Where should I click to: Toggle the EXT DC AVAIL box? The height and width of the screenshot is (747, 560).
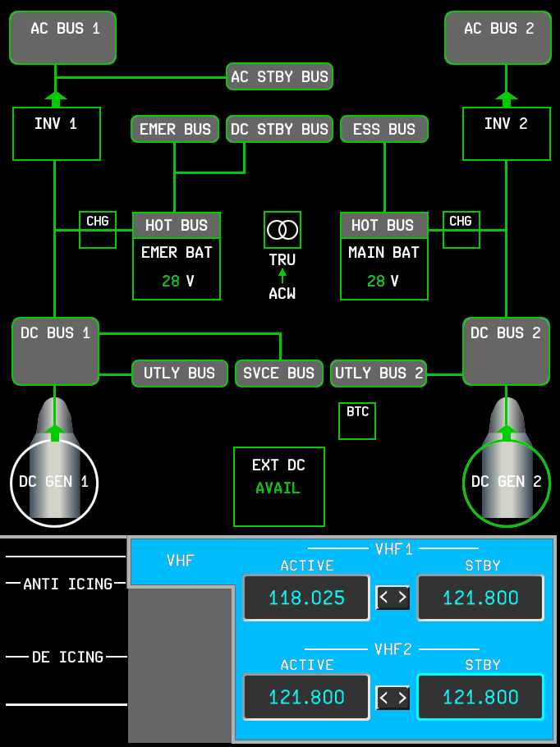[x=279, y=486]
